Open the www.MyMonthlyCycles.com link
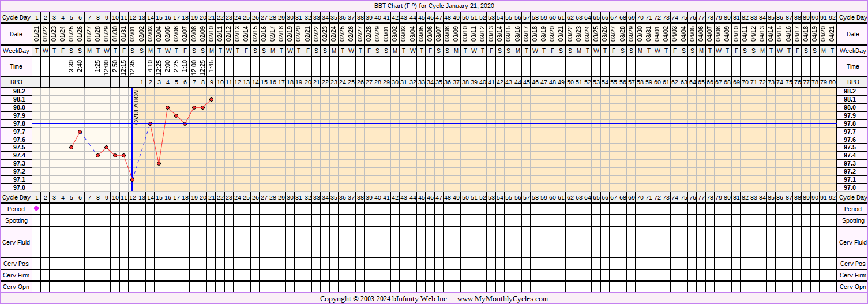Image resolution: width=868 pixels, height=304 pixels. click(502, 299)
